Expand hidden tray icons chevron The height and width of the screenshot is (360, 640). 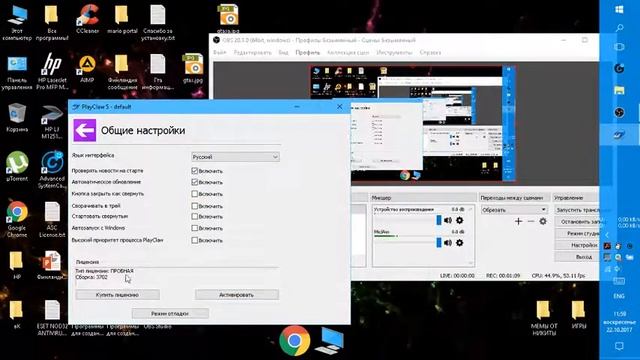(x=607, y=235)
